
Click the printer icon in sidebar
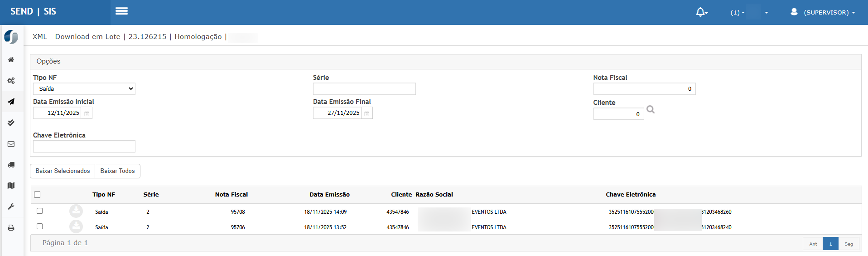pyautogui.click(x=11, y=228)
